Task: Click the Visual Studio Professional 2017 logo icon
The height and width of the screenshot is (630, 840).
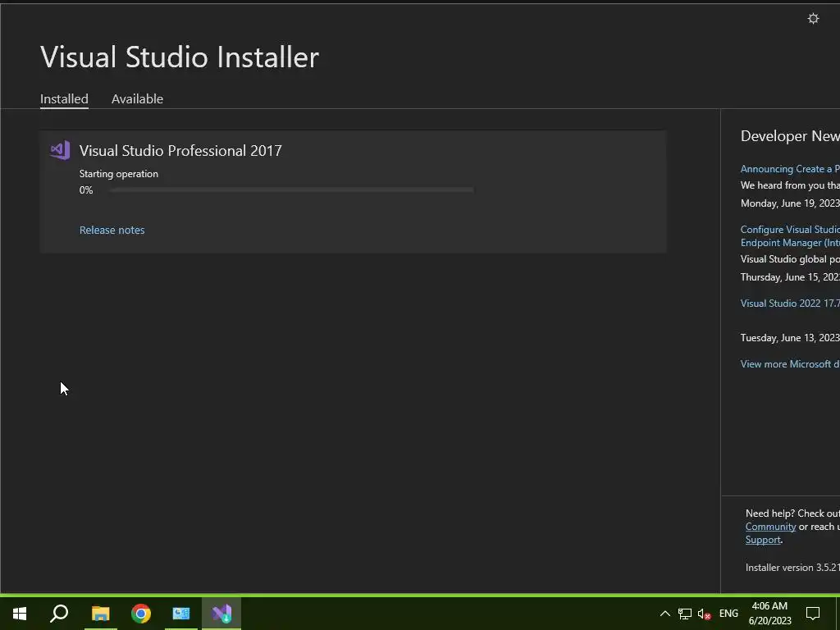Action: [x=60, y=151]
